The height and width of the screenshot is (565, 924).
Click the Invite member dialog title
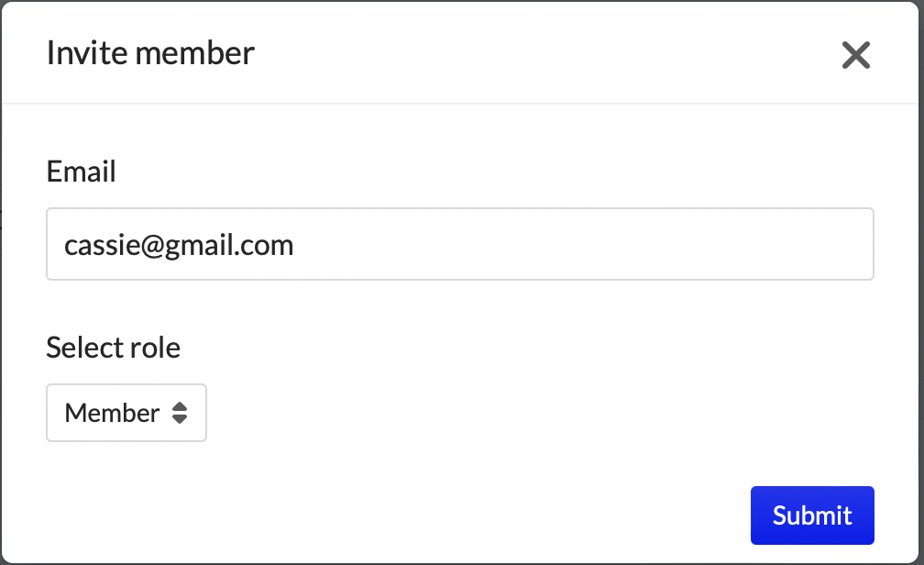(x=150, y=53)
